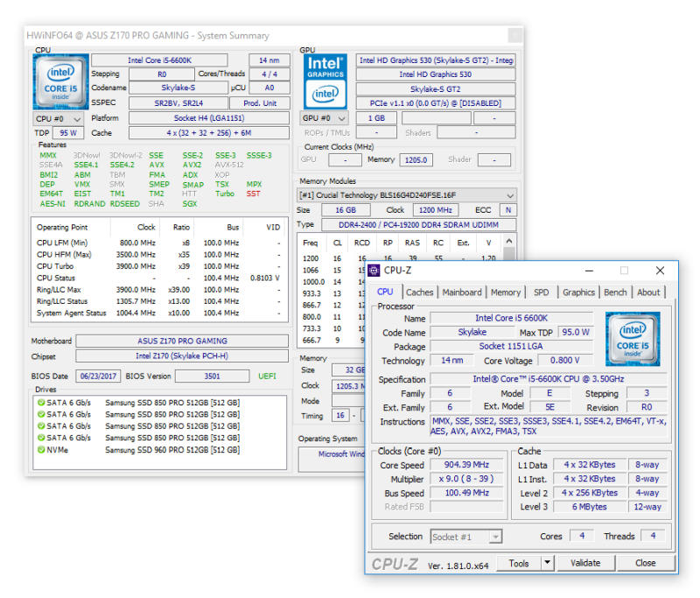Switch to the CPU tab in CPU-Z
The image size is (700, 598).
click(x=385, y=292)
